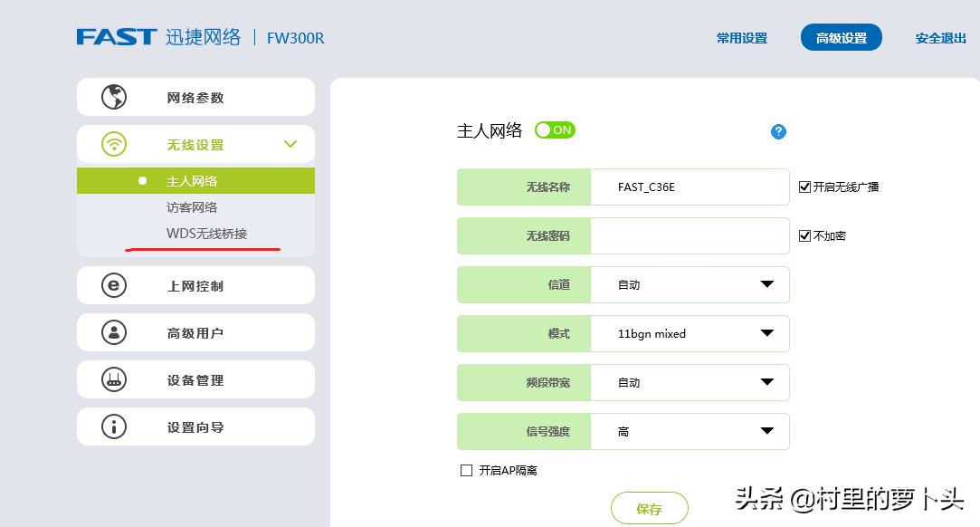Enable 开启AP隔离

point(466,470)
